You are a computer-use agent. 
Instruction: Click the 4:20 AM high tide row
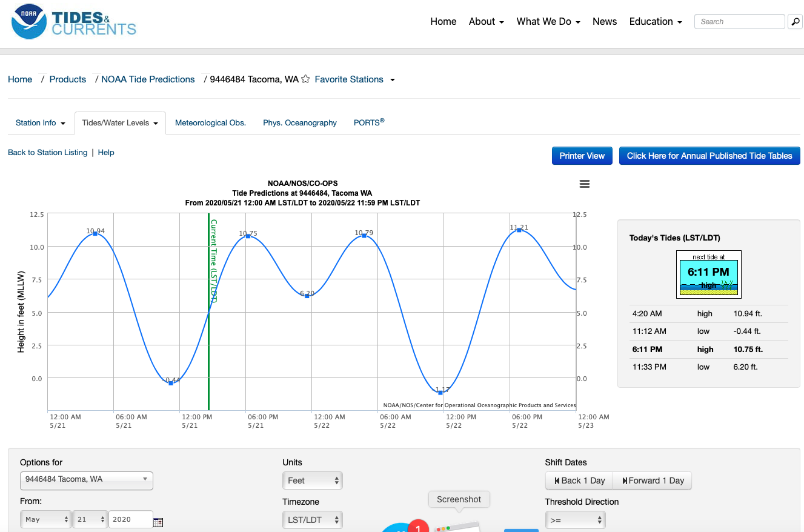click(x=709, y=314)
